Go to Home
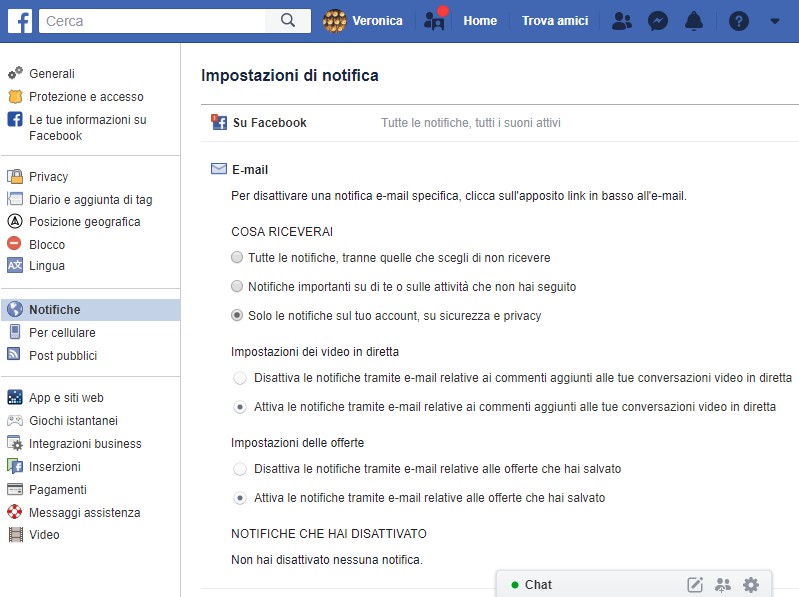 point(480,21)
